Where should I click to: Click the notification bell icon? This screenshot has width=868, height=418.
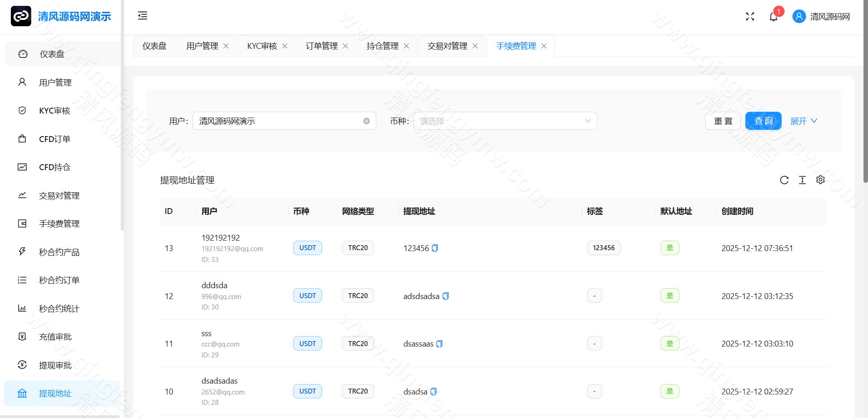(x=773, y=16)
